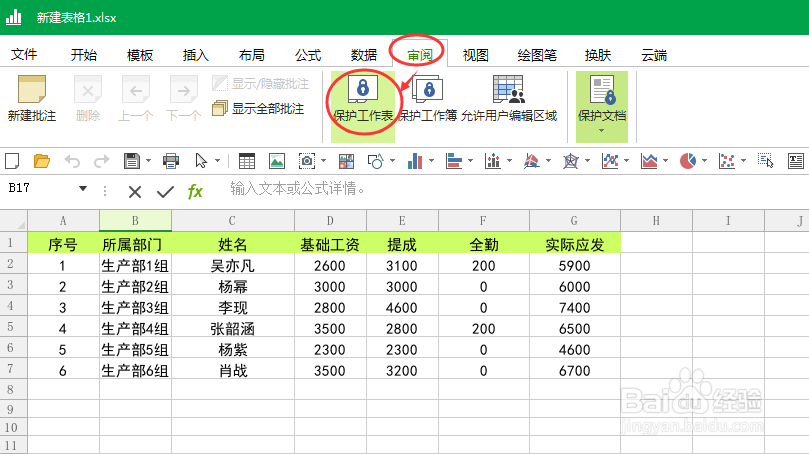Image resolution: width=809 pixels, height=454 pixels.
Task: Select the pointer cursor tool
Action: (x=201, y=161)
